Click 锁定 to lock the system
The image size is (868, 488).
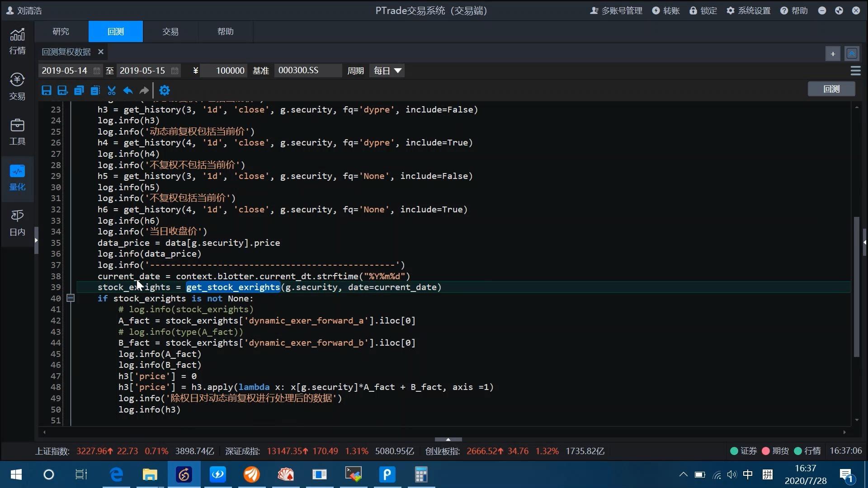click(703, 10)
